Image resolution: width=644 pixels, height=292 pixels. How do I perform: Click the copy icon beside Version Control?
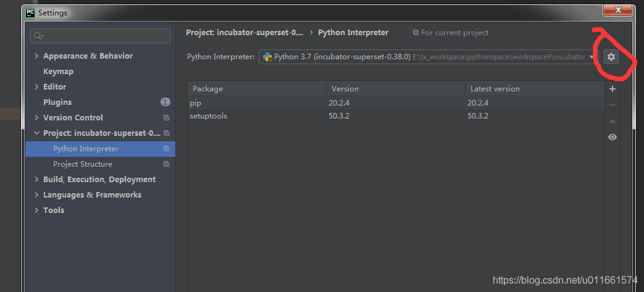(166, 118)
